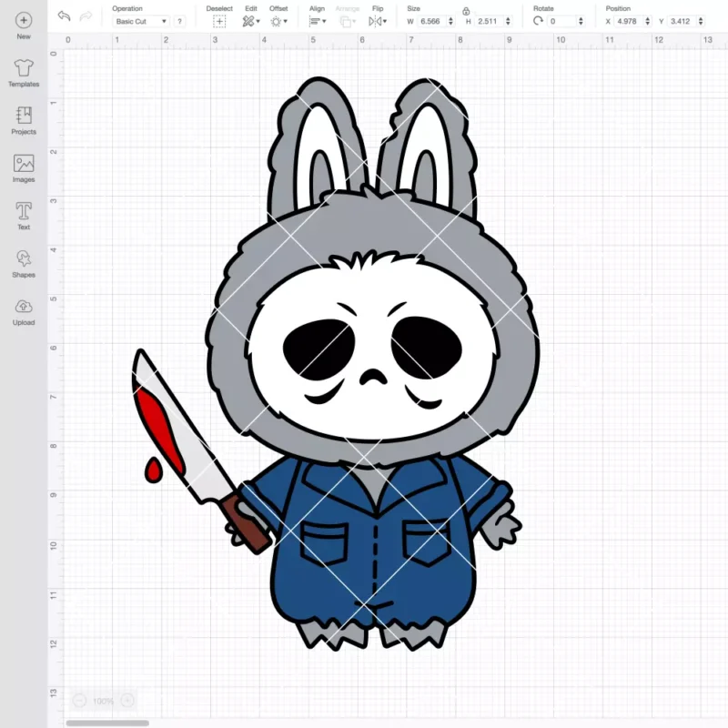Zoom in the canvas
Image resolution: width=728 pixels, height=728 pixels.
[127, 701]
